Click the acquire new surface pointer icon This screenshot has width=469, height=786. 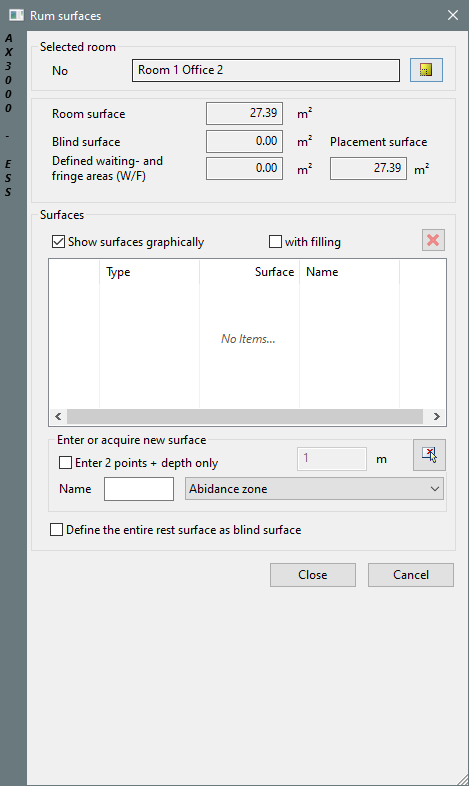click(x=429, y=455)
